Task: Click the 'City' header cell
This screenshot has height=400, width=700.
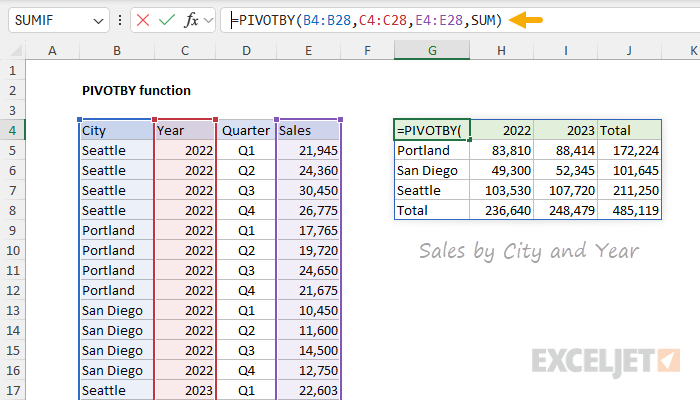Action: [x=117, y=130]
